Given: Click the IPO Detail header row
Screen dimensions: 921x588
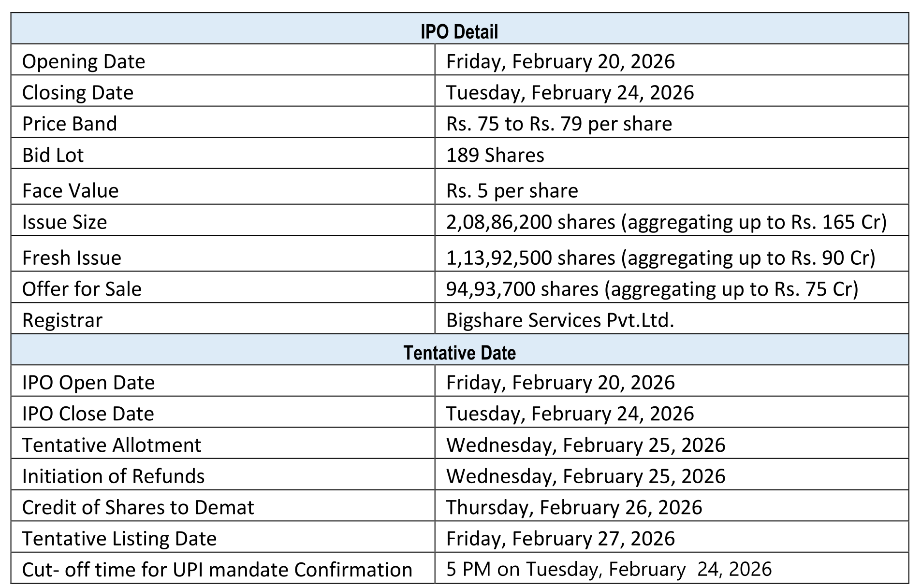Looking at the screenshot, I should click(459, 31).
